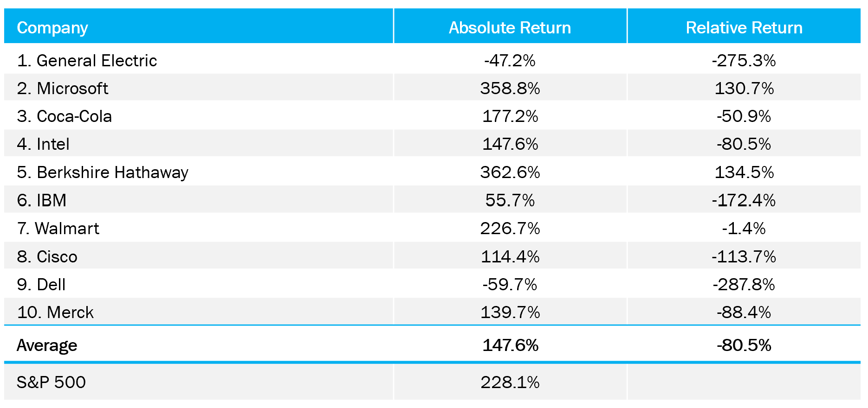Select Coca-Cola's relative return of -50.9%
The width and height of the screenshot is (868, 408).
click(x=744, y=116)
